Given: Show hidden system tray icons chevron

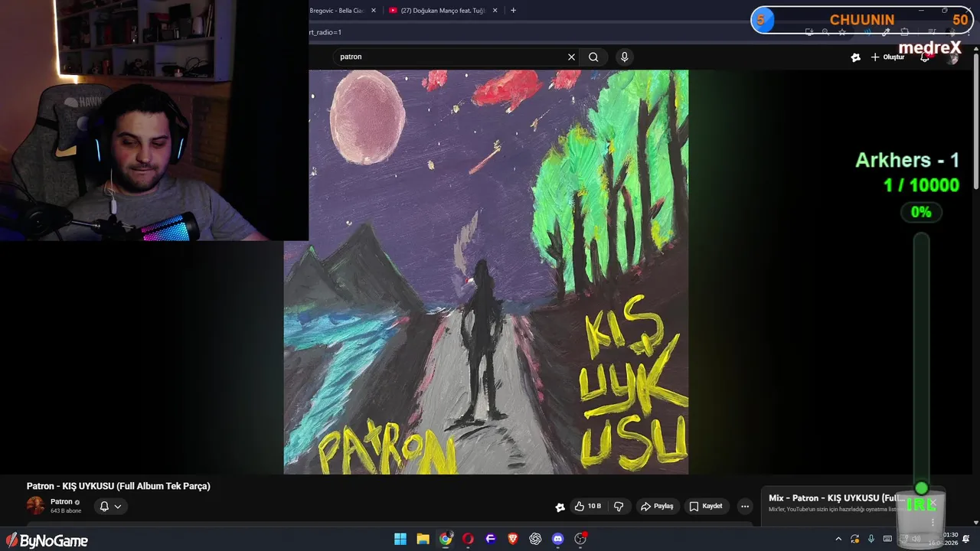Looking at the screenshot, I should pos(838,539).
